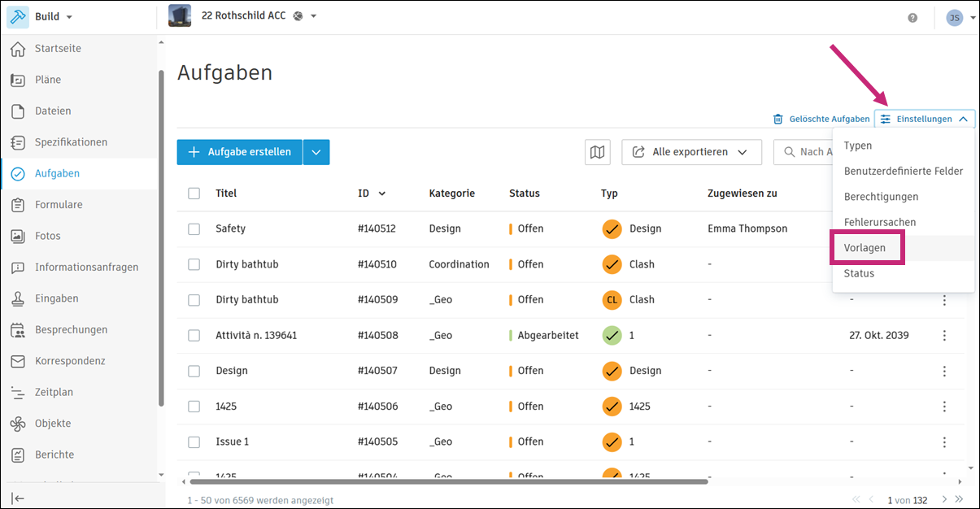This screenshot has height=509, width=980.
Task: Open the JS user avatar menu
Action: pyautogui.click(x=955, y=17)
